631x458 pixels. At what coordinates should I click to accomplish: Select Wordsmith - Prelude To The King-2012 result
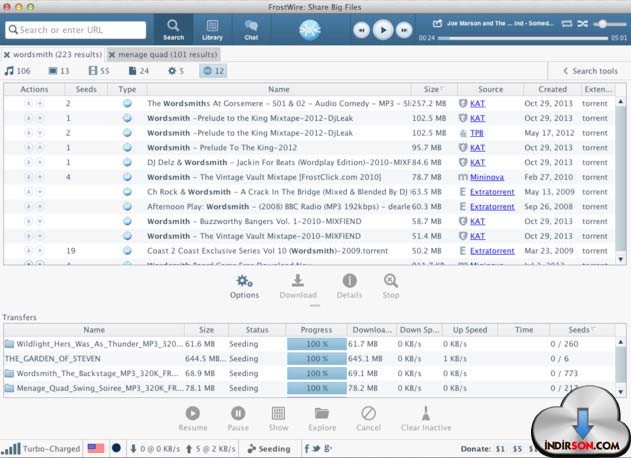pos(308,148)
